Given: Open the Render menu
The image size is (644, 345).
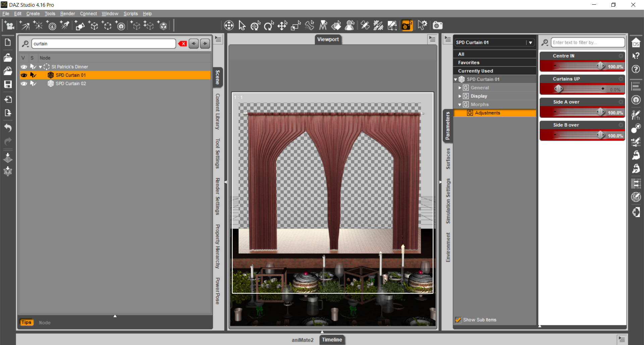Looking at the screenshot, I should point(67,14).
